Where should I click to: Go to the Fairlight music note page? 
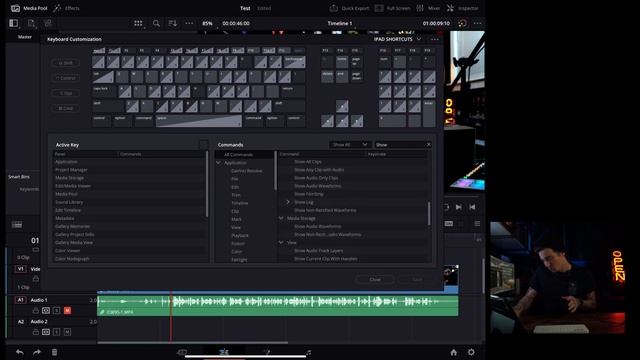(309, 352)
